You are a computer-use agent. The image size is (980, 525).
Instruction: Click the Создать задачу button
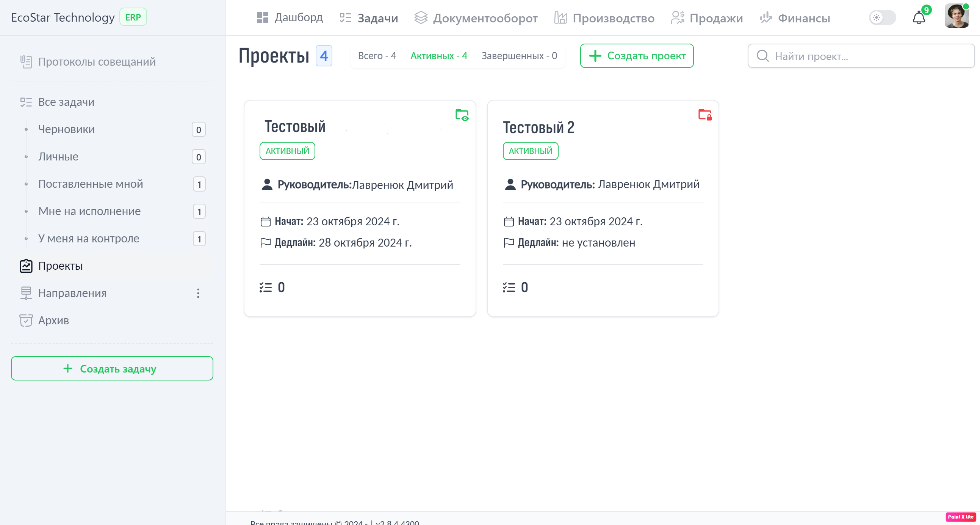coord(112,368)
